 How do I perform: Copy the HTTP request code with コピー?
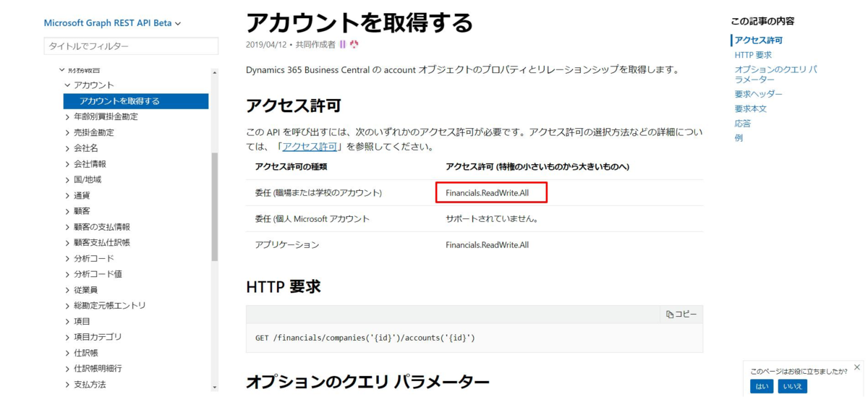(x=681, y=315)
